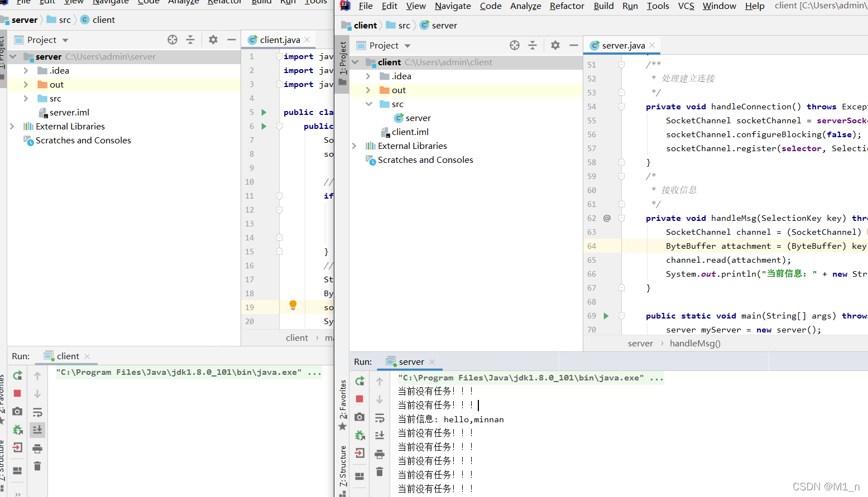Open VCS menu in right IDE
Image resolution: width=868 pixels, height=497 pixels.
686,6
